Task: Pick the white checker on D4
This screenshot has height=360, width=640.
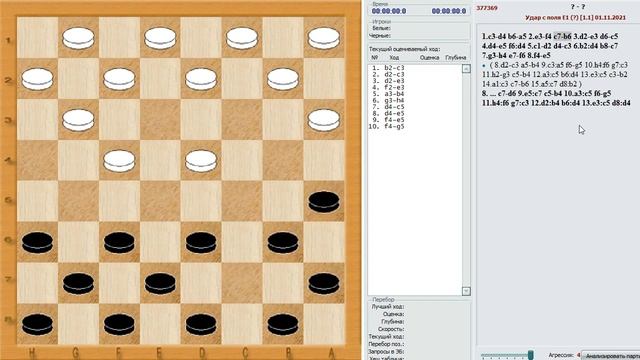Action: pyautogui.click(x=201, y=160)
